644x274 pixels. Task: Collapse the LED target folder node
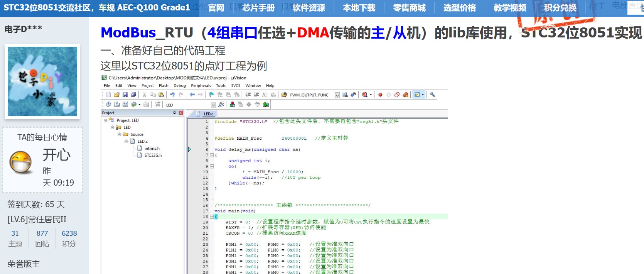(112, 127)
